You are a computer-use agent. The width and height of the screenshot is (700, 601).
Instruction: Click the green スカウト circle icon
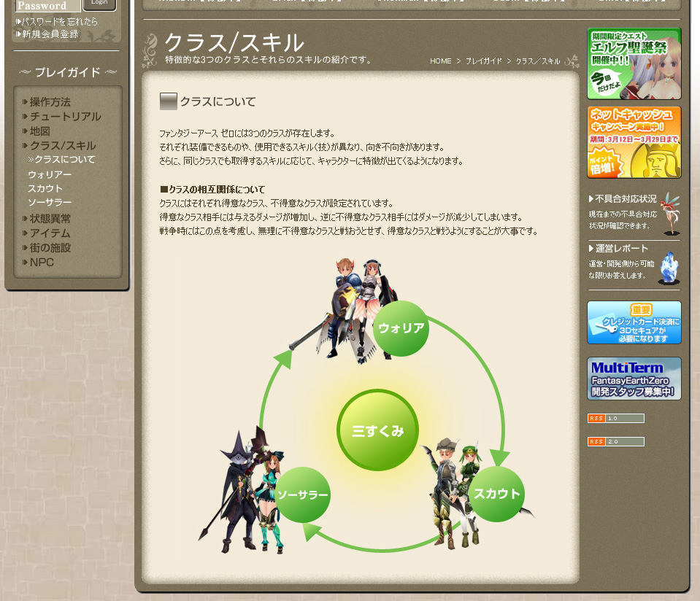point(496,495)
